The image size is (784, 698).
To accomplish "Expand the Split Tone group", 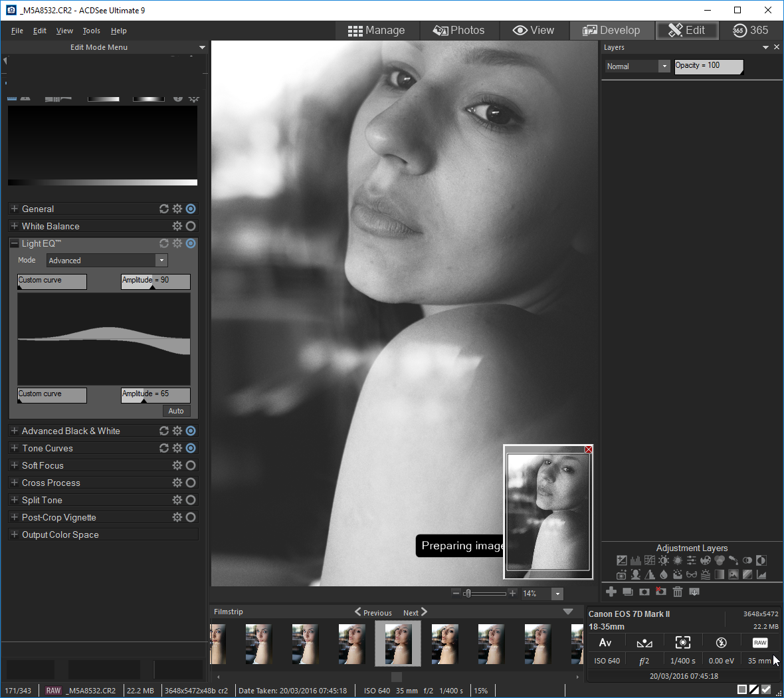I will click(15, 500).
